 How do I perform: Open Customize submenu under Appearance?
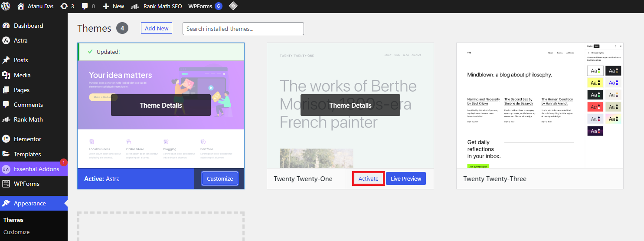tap(16, 232)
